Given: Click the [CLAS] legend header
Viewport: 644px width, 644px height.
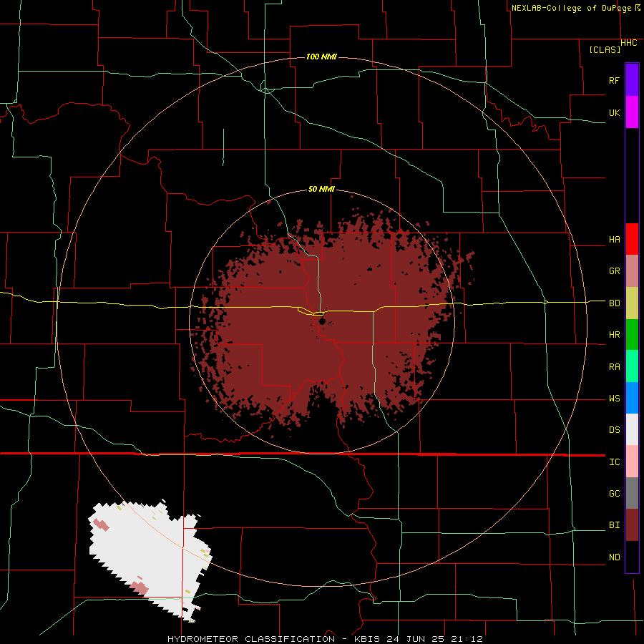Looking at the screenshot, I should click(605, 49).
